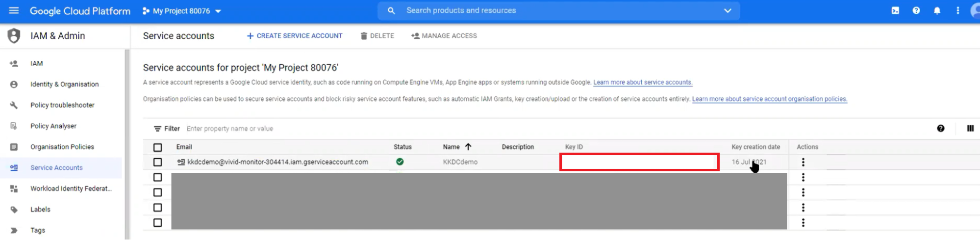Tick the select-all checkbox in table header
Viewport: 980px width, 240px height.
point(157,147)
